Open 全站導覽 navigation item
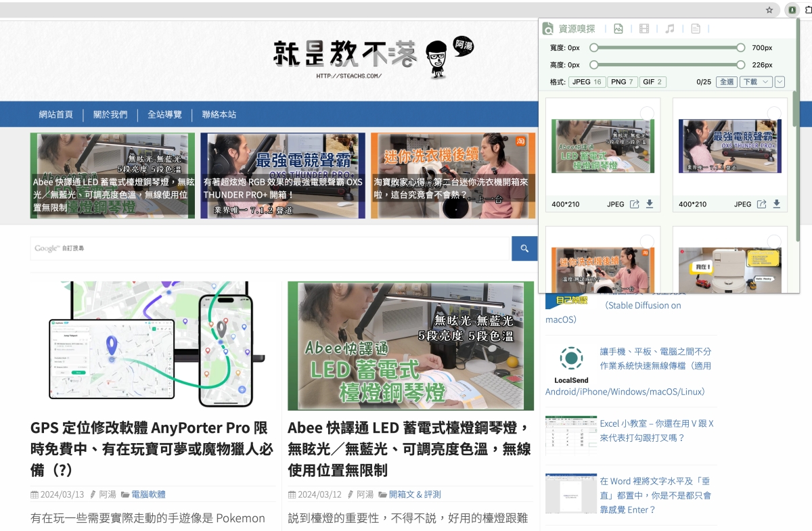812x531 pixels. pyautogui.click(x=164, y=114)
